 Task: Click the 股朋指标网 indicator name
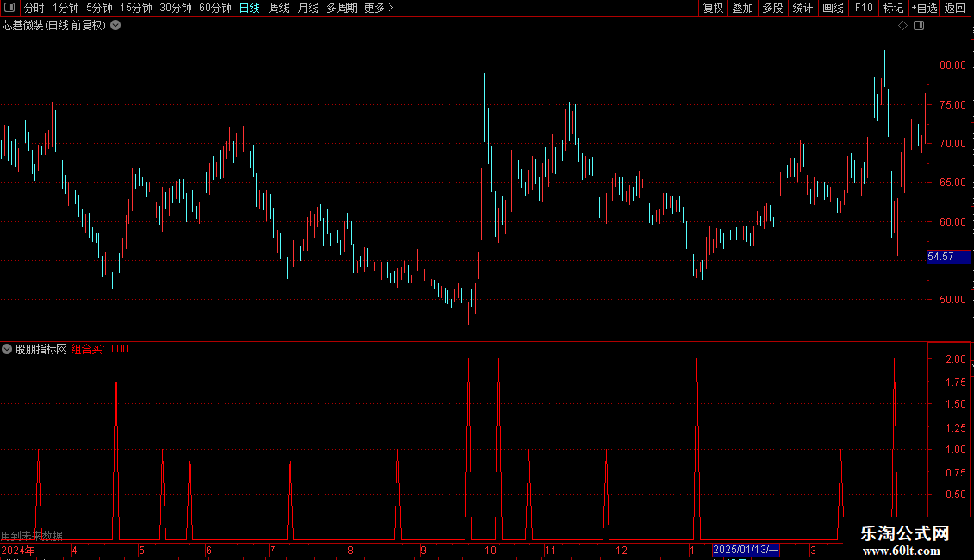(41, 349)
